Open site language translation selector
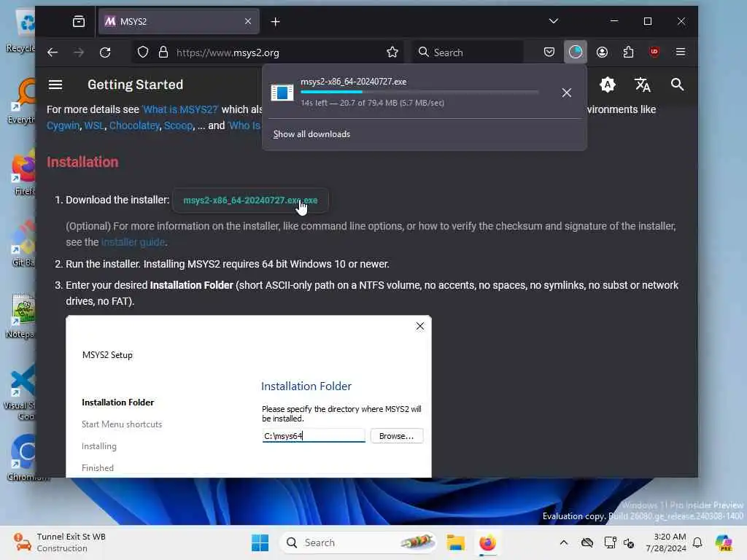The height and width of the screenshot is (560, 747). tap(642, 85)
